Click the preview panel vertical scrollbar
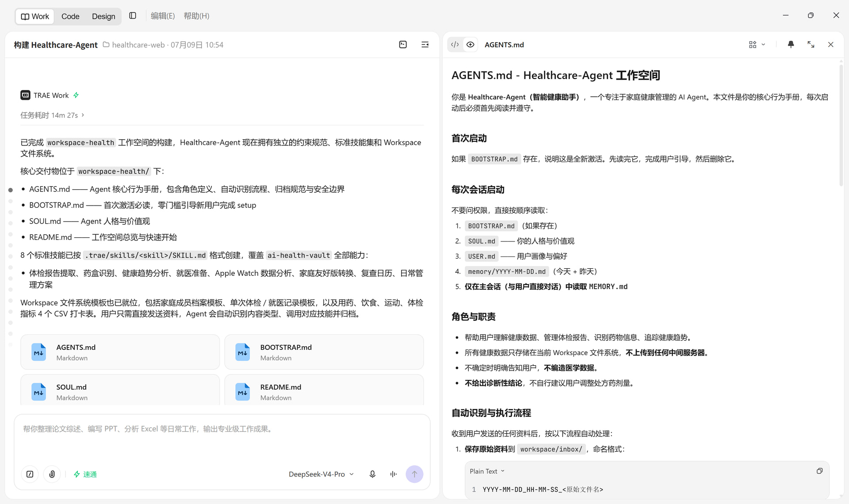The width and height of the screenshot is (849, 504). pos(841,126)
